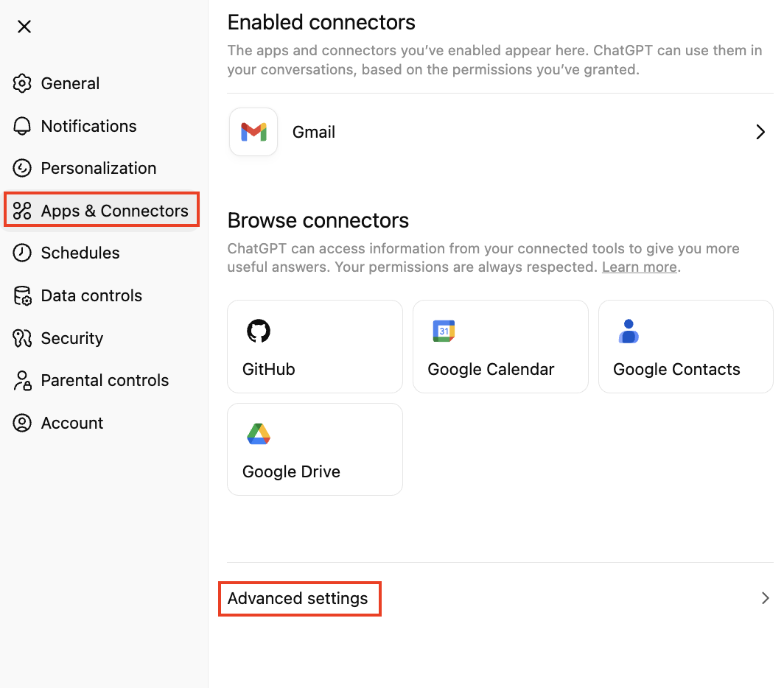Expand Gmail connector with right chevron
The image size is (784, 688).
tap(760, 133)
